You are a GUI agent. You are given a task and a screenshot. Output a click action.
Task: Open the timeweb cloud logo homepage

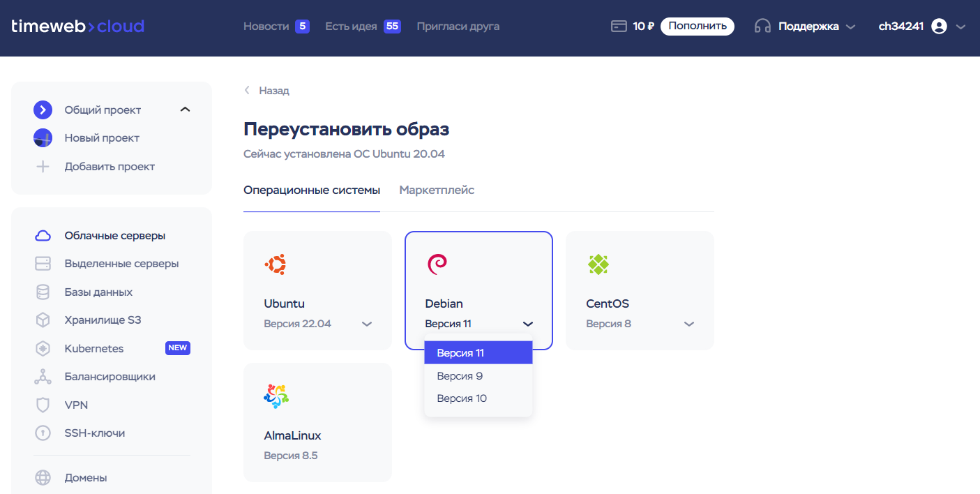(78, 27)
